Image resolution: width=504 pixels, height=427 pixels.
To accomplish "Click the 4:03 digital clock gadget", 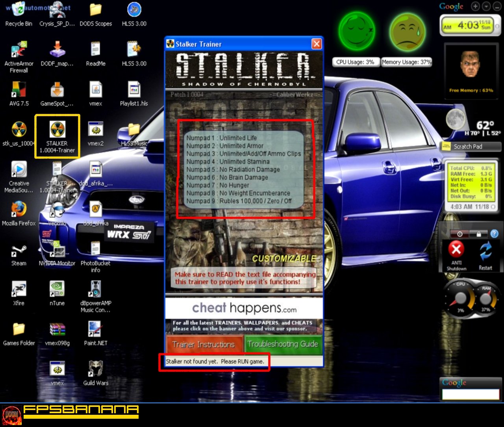I will click(471, 26).
